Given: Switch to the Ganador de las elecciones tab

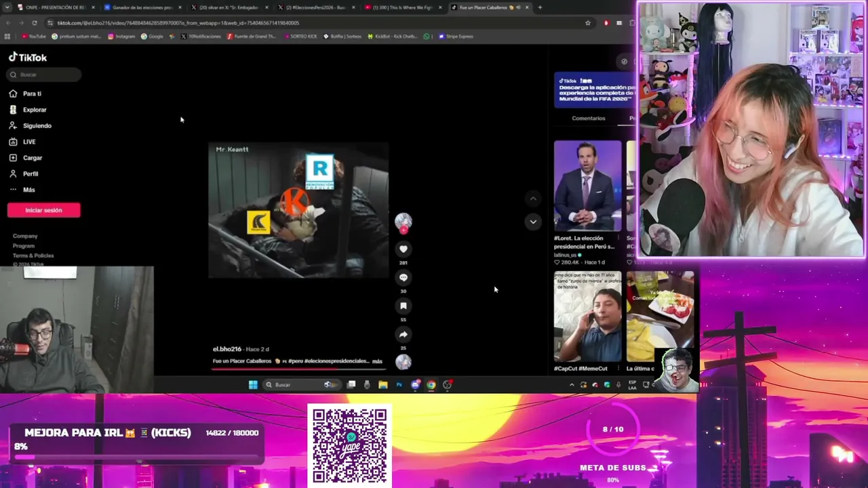Looking at the screenshot, I should click(x=142, y=7).
